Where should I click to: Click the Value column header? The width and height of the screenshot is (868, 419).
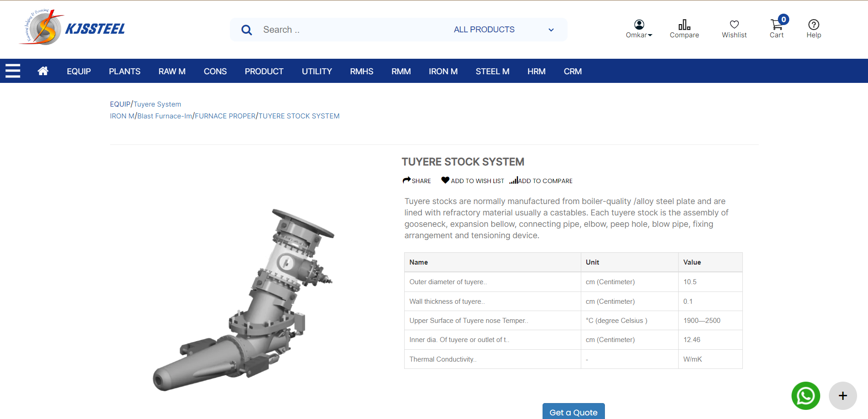710,262
